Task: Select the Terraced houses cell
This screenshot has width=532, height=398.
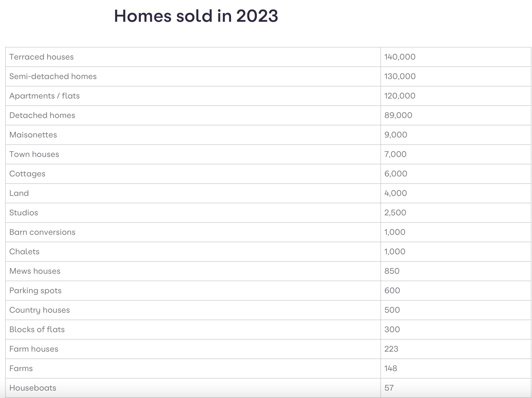Action: [42, 57]
